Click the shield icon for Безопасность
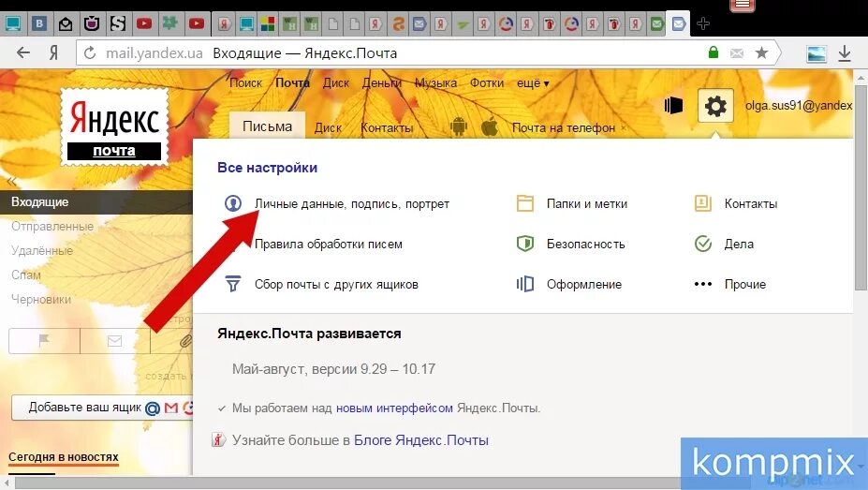Screen dimensions: 868x490 [x=524, y=244]
